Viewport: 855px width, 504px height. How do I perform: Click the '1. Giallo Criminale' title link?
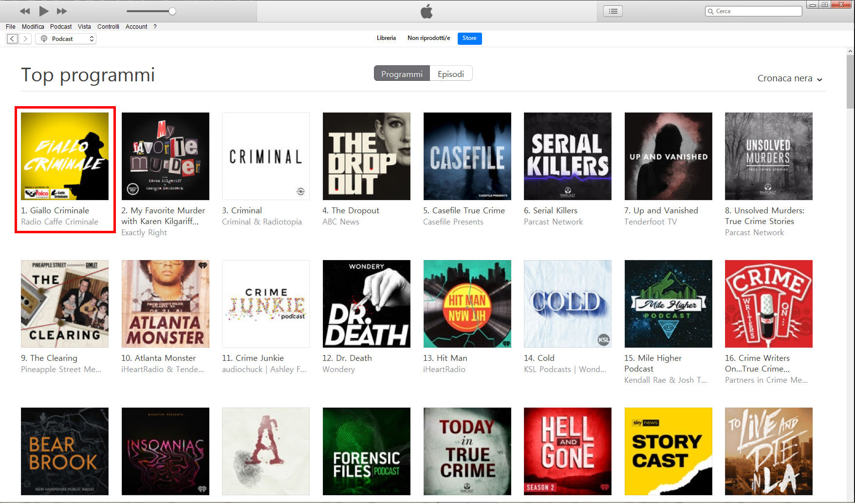click(55, 210)
